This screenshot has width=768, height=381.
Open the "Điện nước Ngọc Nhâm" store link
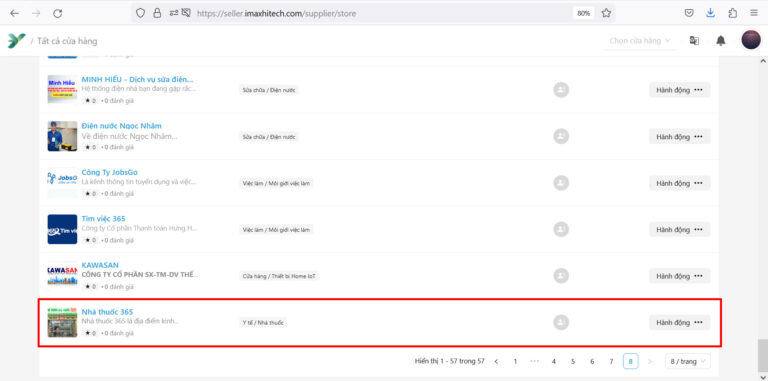121,126
